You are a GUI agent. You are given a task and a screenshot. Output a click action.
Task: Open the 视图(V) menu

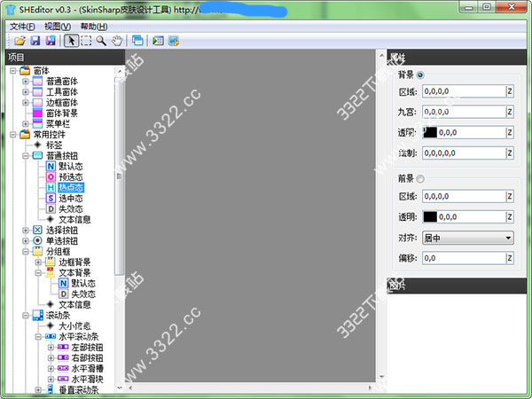pos(58,27)
